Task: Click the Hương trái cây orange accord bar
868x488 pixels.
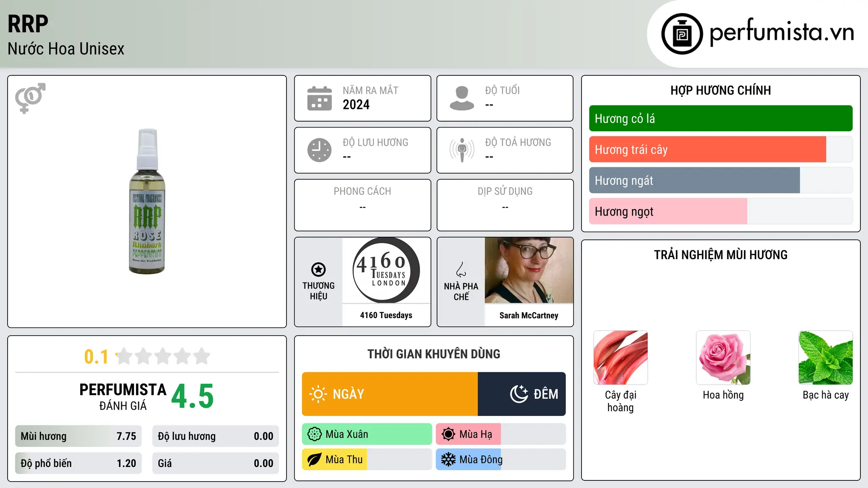Action: pos(721,150)
